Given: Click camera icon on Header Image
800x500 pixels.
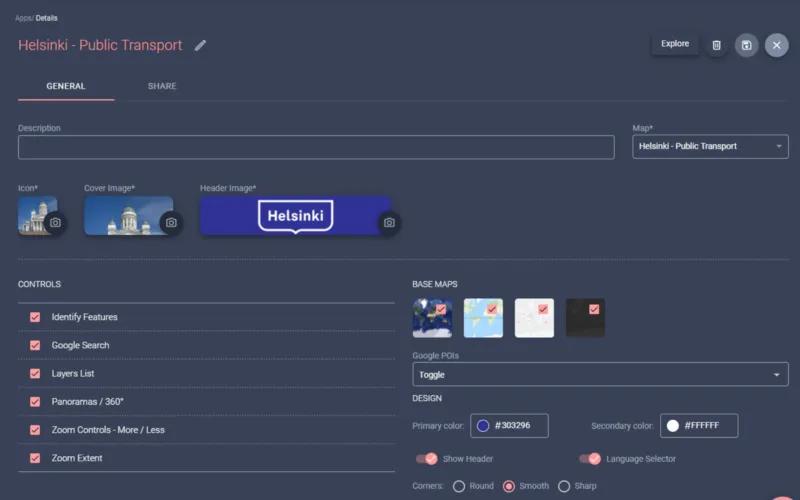Looking at the screenshot, I should point(389,222).
